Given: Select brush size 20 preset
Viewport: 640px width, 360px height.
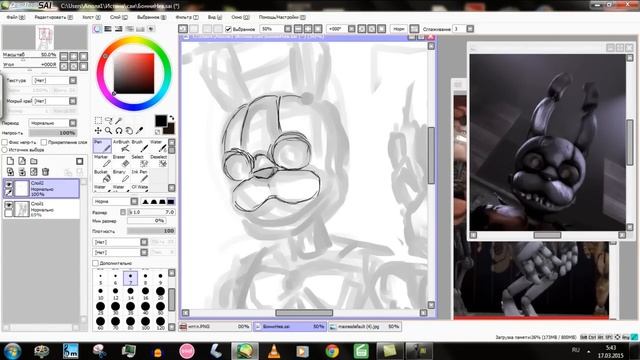Looking at the screenshot, I should point(160,293).
